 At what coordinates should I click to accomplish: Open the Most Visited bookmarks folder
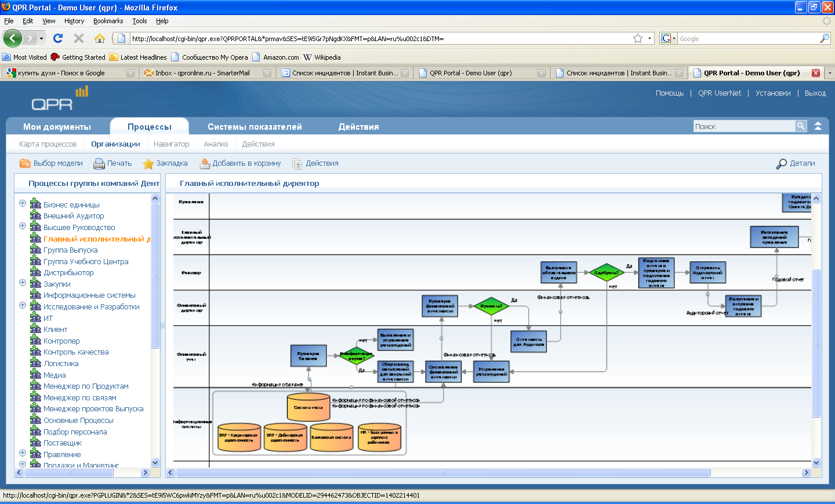(24, 57)
